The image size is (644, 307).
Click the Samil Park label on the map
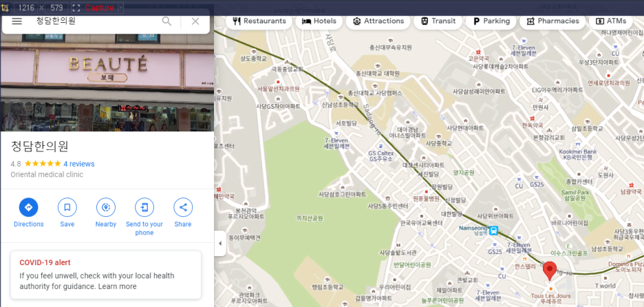pos(575,195)
